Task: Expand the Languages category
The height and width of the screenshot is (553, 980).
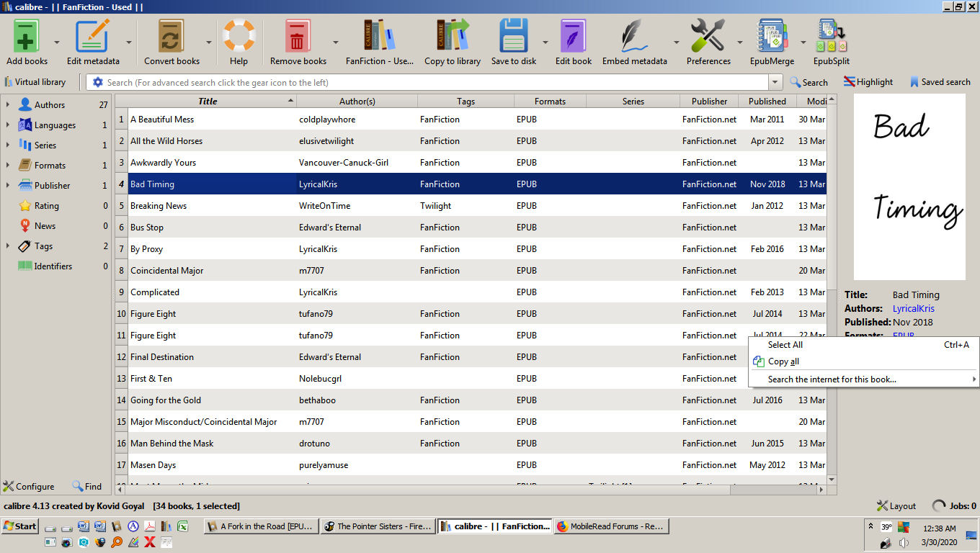Action: click(x=8, y=125)
